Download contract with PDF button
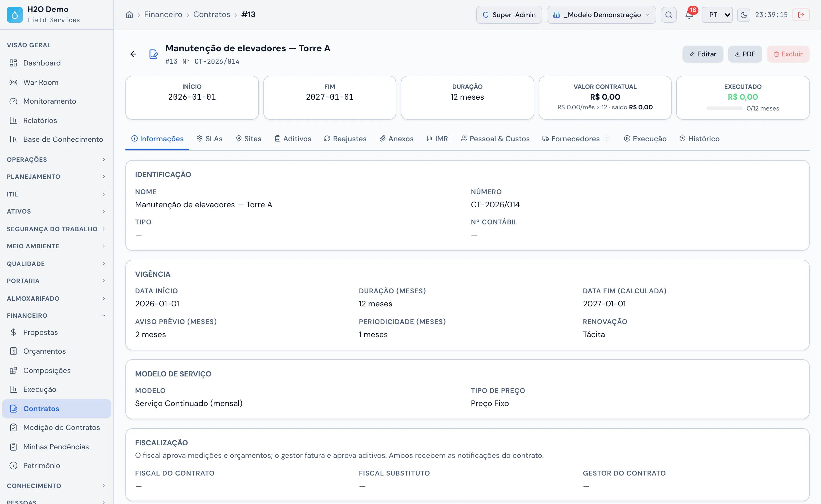Image resolution: width=821 pixels, height=504 pixels. [x=745, y=54]
